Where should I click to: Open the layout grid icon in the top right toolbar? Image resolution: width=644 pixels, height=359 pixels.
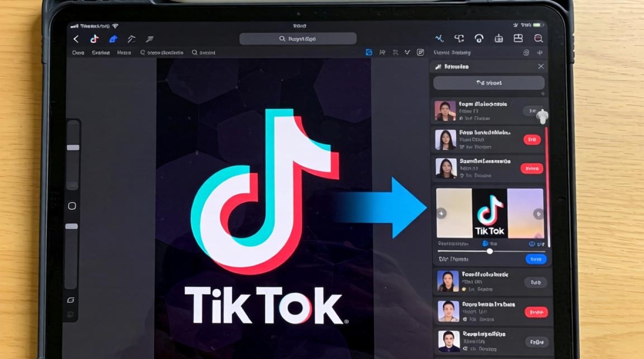[518, 39]
